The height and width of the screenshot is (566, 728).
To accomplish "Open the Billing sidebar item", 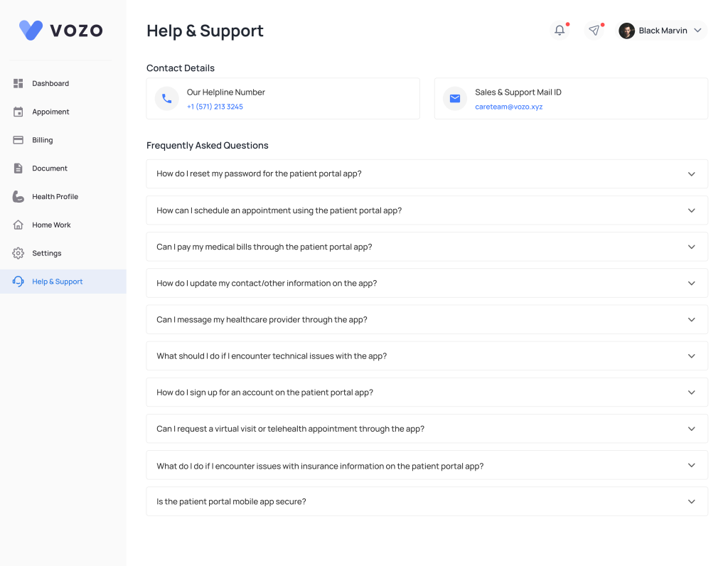I will [43, 140].
